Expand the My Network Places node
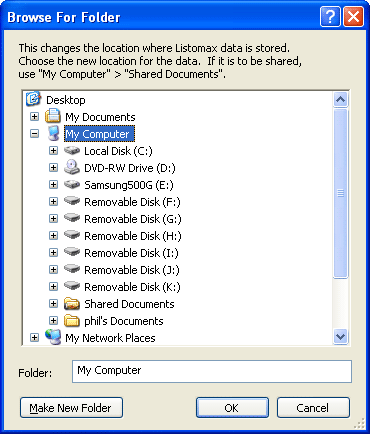The image size is (370, 434). [34, 338]
